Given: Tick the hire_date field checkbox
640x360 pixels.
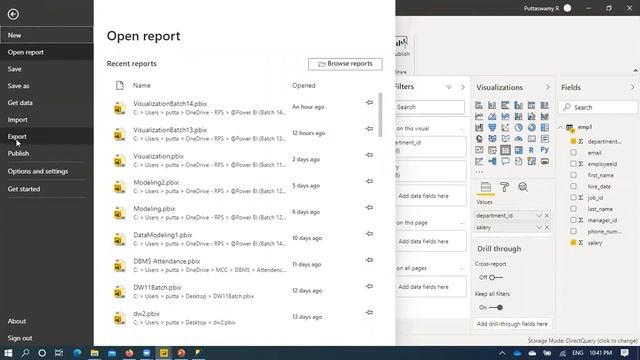Looking at the screenshot, I should click(x=573, y=186).
